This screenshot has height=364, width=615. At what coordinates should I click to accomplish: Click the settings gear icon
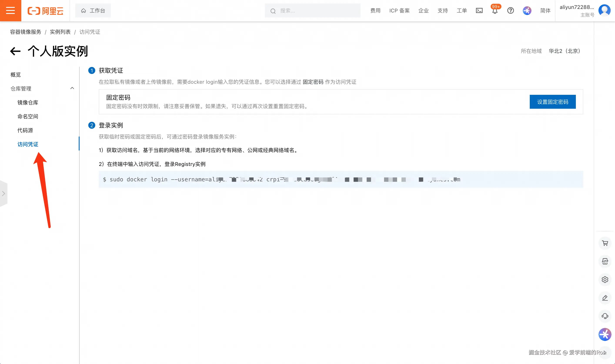[605, 280]
